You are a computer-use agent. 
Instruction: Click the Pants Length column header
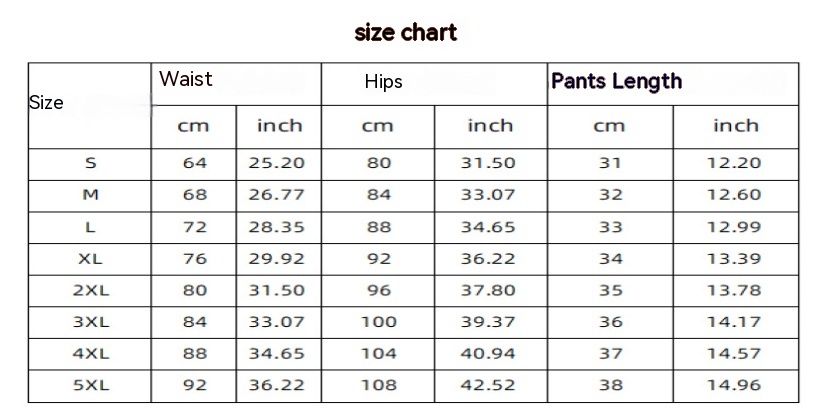tap(616, 81)
